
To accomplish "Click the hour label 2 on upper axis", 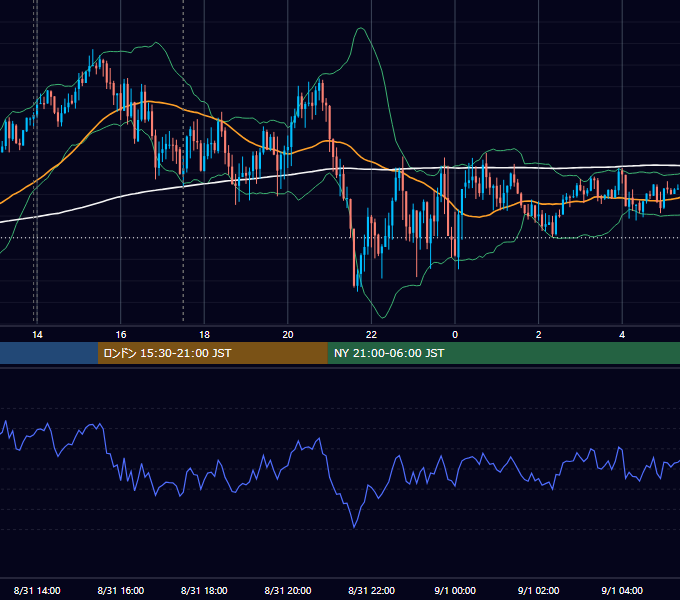I will pos(538,335).
